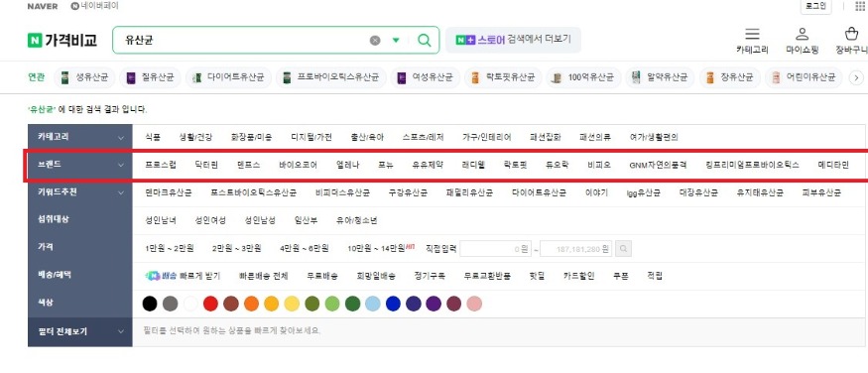868x373 pixels.
Task: Click the green search magnifier icon
Action: pos(424,41)
